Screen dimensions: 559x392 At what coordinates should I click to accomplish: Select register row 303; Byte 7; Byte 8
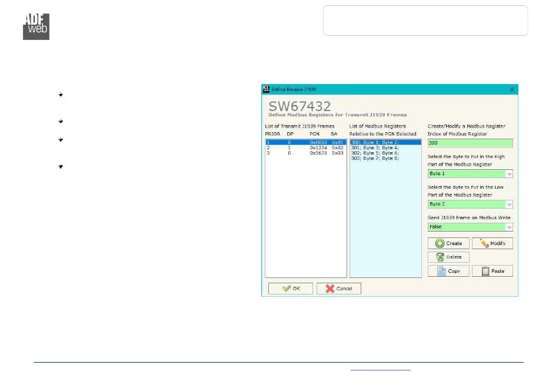click(385, 159)
